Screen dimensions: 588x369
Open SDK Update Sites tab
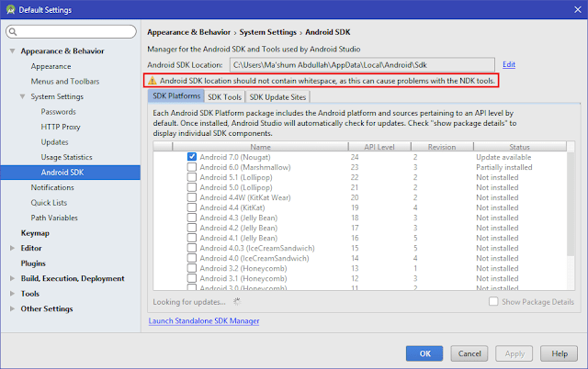coord(277,97)
